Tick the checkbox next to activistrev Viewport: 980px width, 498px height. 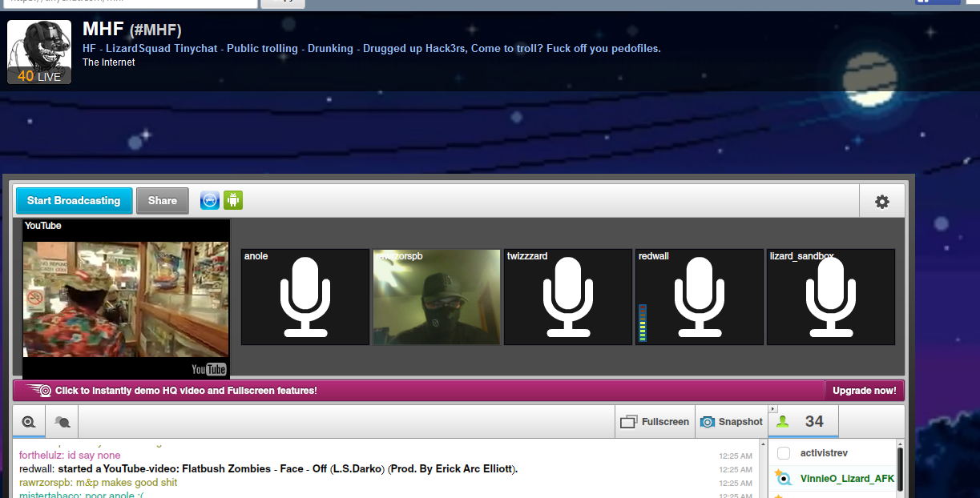click(x=784, y=453)
